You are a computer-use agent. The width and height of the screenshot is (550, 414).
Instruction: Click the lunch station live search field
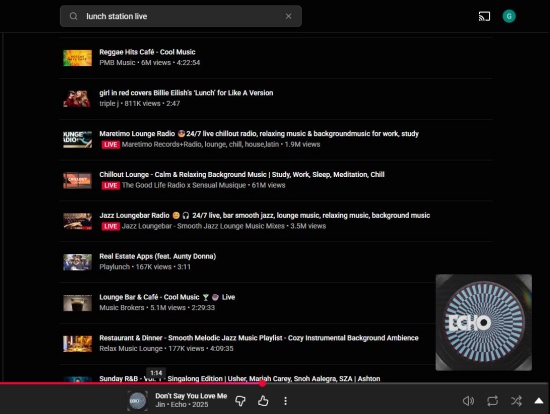181,16
